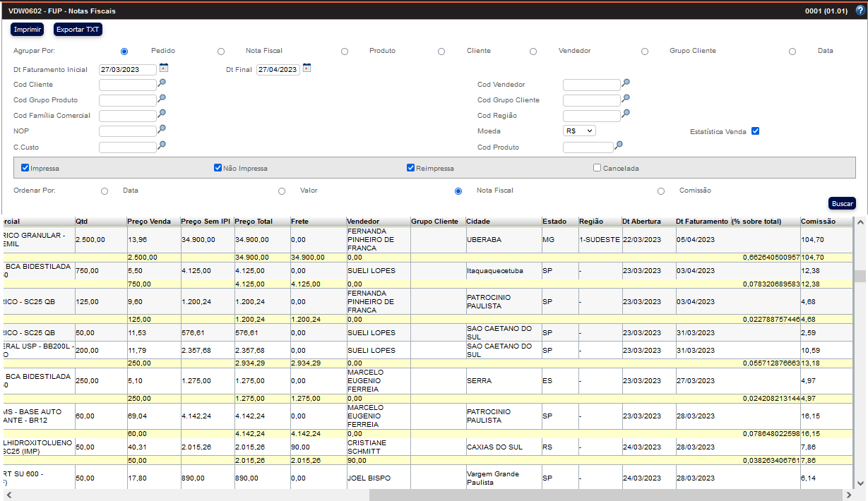Image resolution: width=868 pixels, height=501 pixels.
Task: Uncheck the Impressa checkbox
Action: (x=25, y=168)
